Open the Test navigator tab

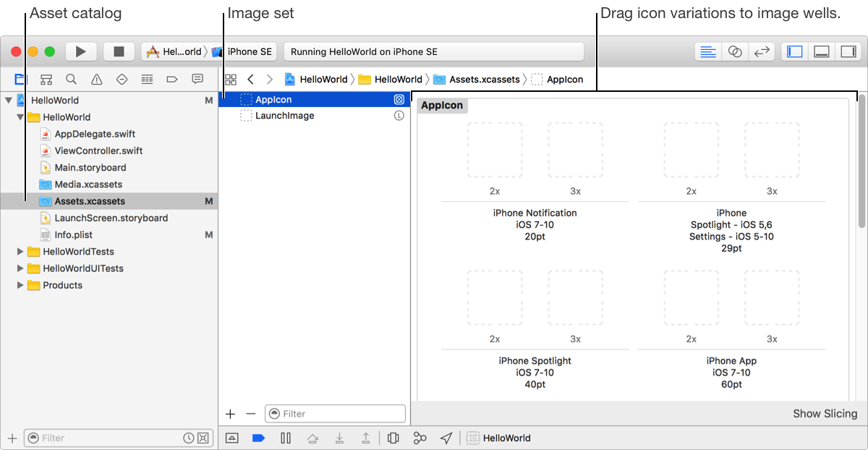(122, 79)
